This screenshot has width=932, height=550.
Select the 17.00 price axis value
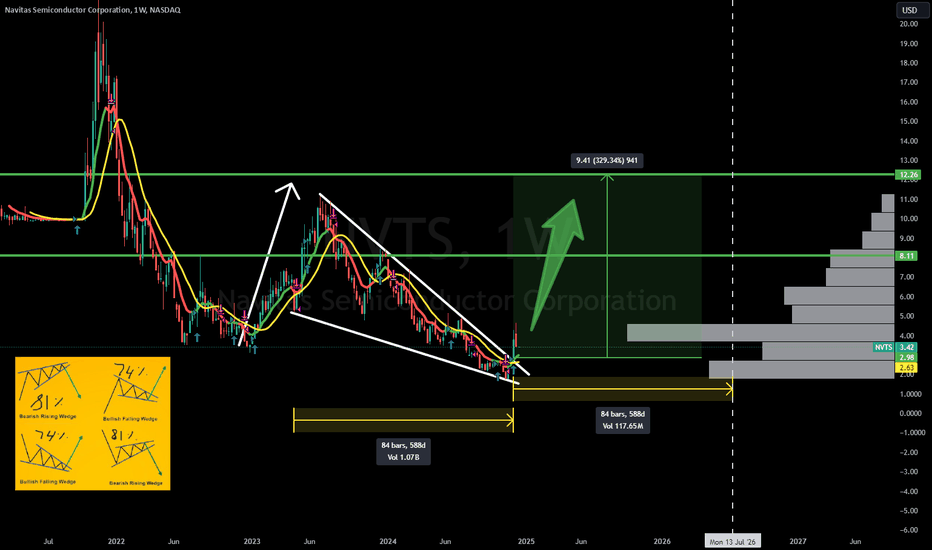point(908,83)
